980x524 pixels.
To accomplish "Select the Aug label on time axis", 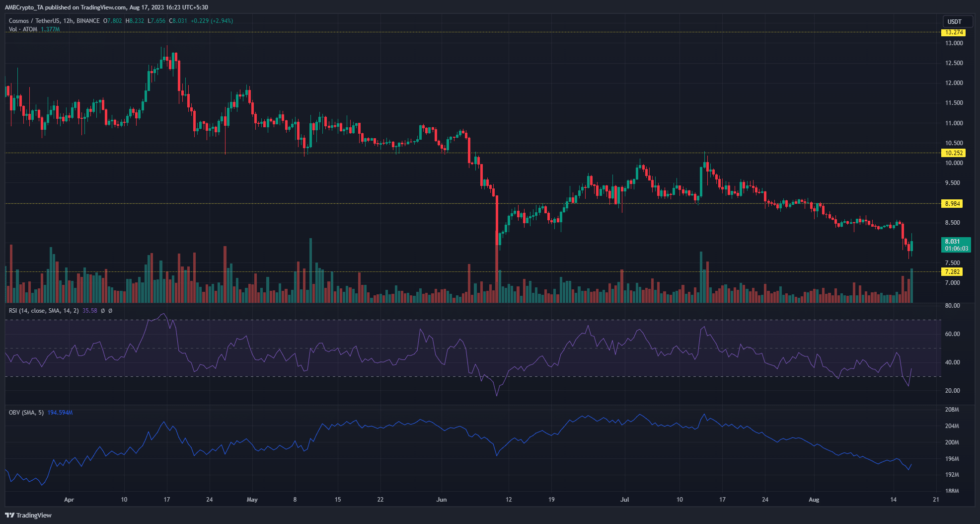I will [x=814, y=500].
